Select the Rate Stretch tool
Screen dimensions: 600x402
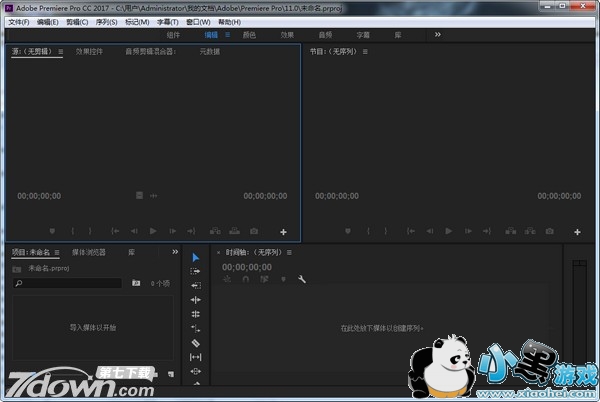coord(196,314)
